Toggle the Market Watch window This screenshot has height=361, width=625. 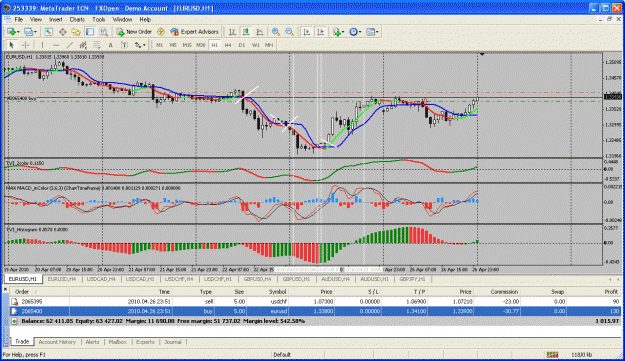(49, 32)
